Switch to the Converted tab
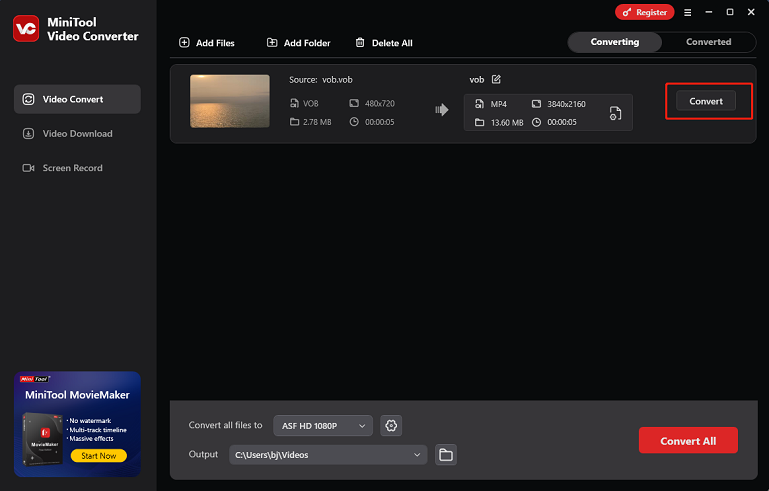Viewport: 769px width, 491px height. pos(708,42)
